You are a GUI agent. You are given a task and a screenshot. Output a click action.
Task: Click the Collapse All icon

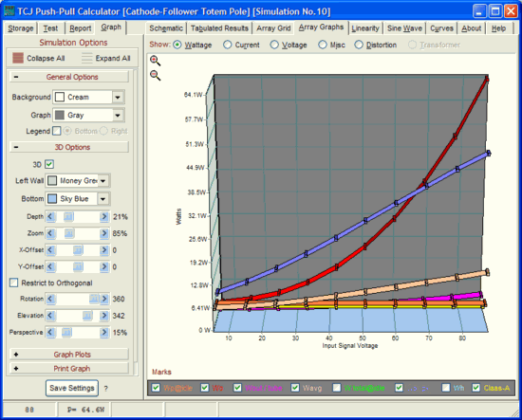tap(18, 58)
